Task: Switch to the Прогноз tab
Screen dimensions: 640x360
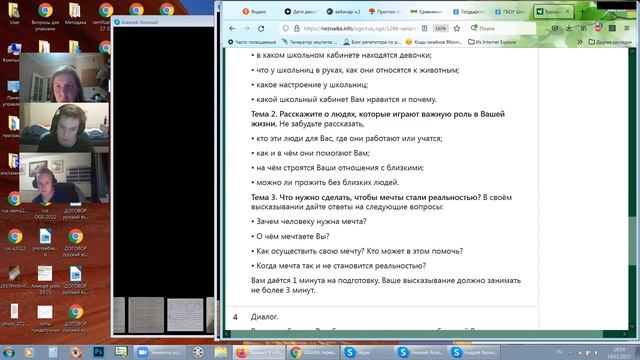Action: pos(385,12)
